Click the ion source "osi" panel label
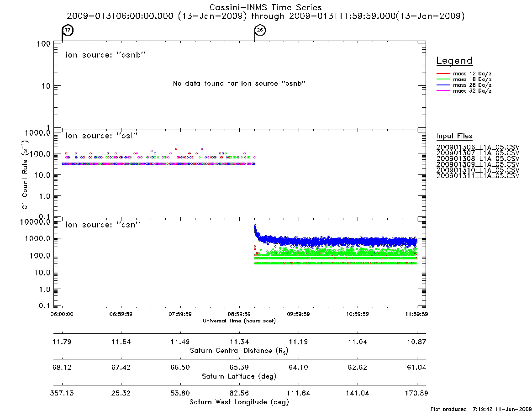532x411 pixels. (x=101, y=136)
